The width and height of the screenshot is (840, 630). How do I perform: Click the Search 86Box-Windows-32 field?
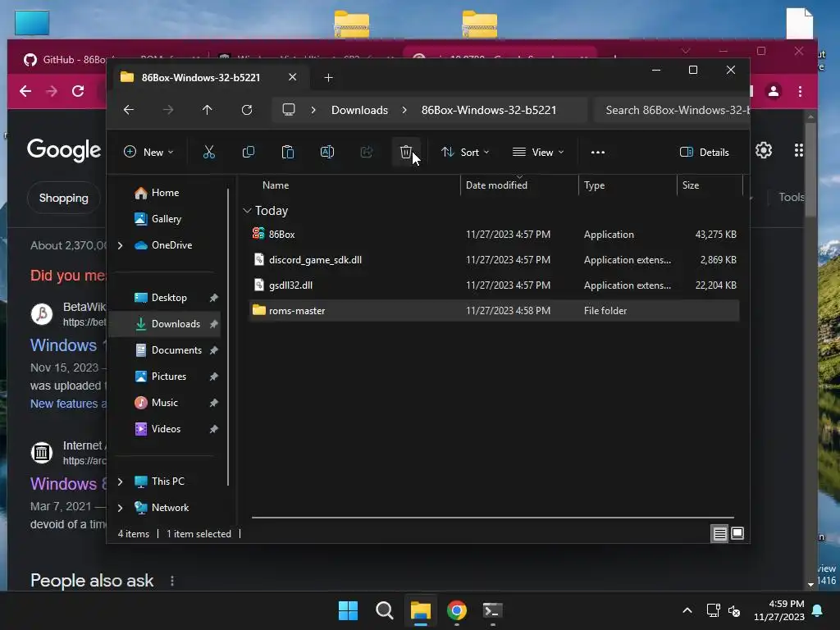pos(673,110)
